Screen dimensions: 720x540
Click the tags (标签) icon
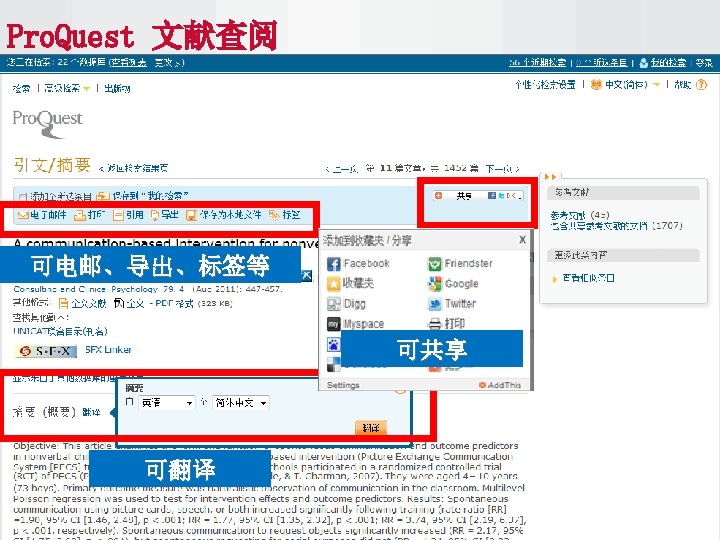[x=274, y=215]
